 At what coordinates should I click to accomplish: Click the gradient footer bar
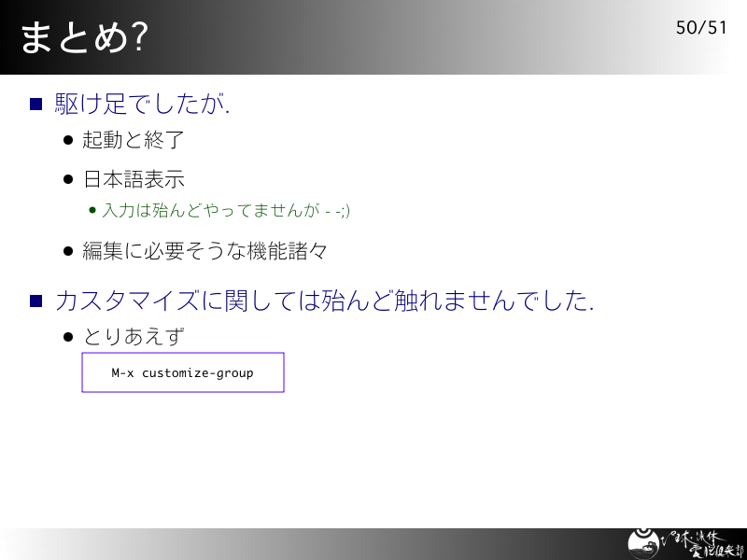[373, 544]
